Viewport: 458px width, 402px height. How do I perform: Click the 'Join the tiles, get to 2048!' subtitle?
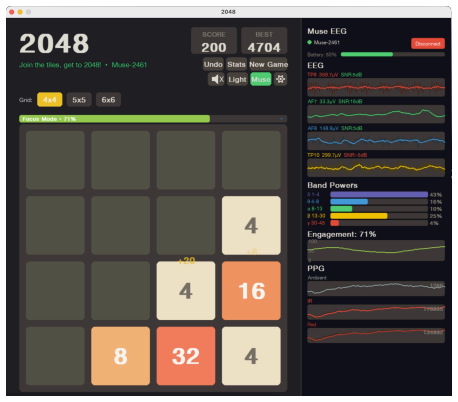coord(60,65)
